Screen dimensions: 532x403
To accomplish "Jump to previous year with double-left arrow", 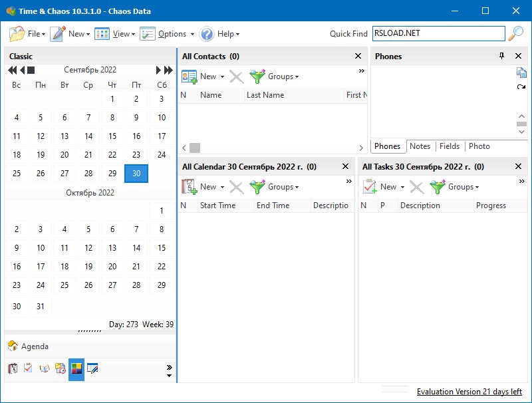I will coord(12,70).
